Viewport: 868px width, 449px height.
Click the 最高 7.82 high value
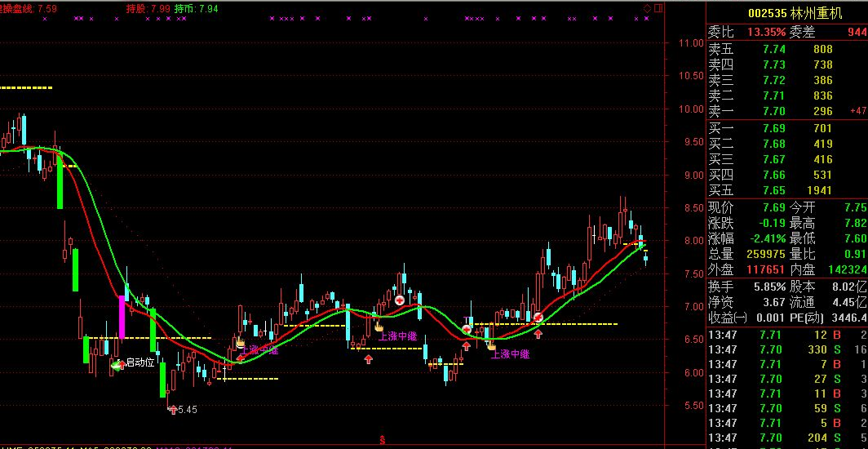click(856, 223)
